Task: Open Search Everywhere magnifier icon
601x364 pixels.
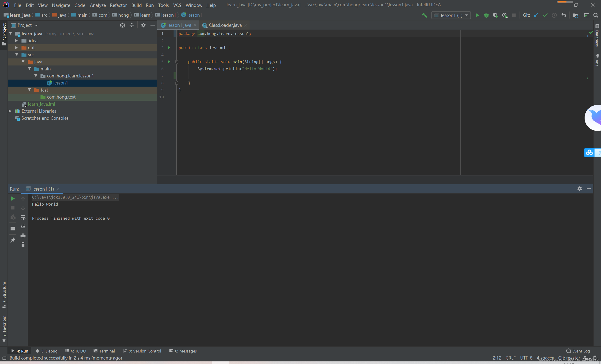Action: [596, 15]
